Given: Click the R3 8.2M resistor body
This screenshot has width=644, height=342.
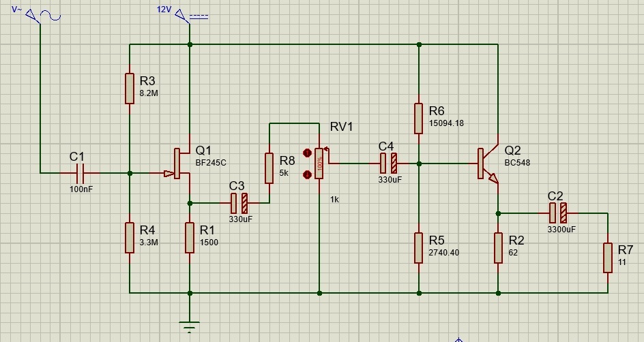Looking at the screenshot, I should pos(130,89).
